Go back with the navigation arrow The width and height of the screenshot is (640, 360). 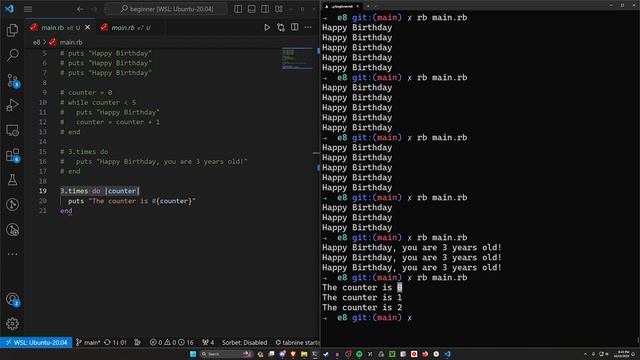pyautogui.click(x=80, y=9)
